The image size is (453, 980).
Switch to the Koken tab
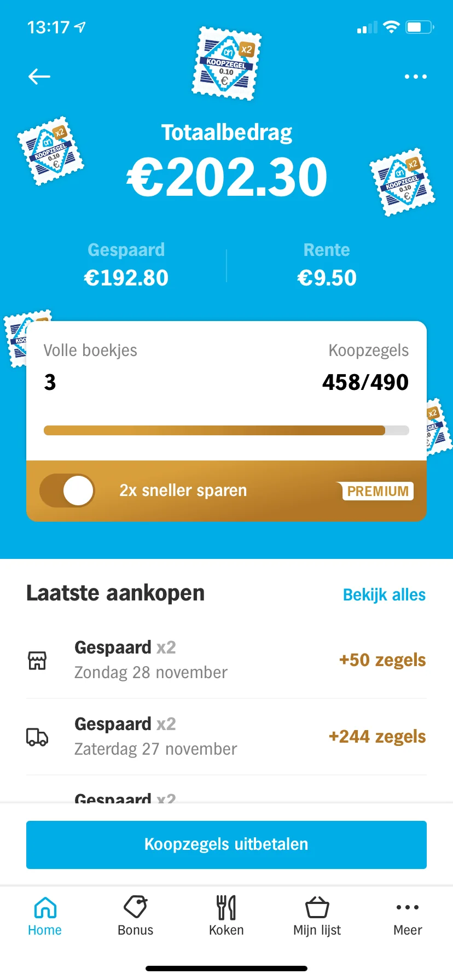(226, 916)
